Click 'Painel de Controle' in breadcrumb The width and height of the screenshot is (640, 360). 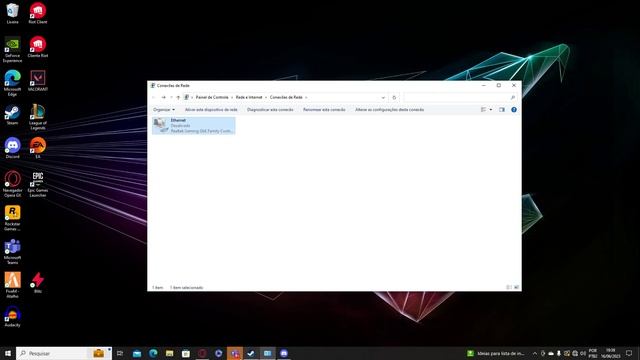click(212, 98)
